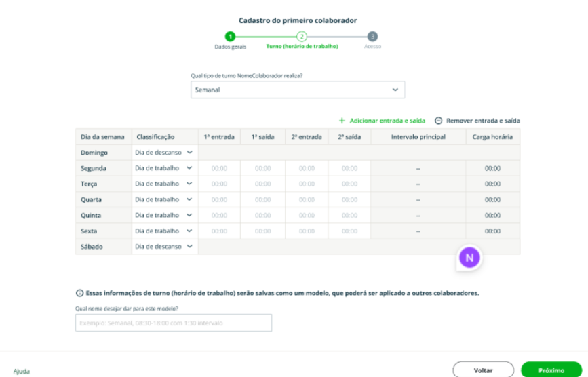Viewport: 588px width, 377px height.
Task: Focus the model name input field
Action: pos(174,323)
